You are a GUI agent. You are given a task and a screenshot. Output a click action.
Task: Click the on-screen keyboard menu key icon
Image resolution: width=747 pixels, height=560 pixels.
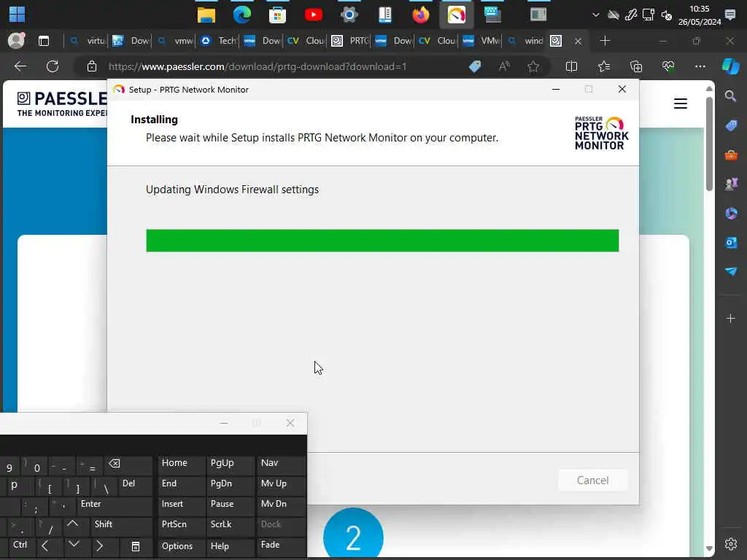(x=135, y=546)
